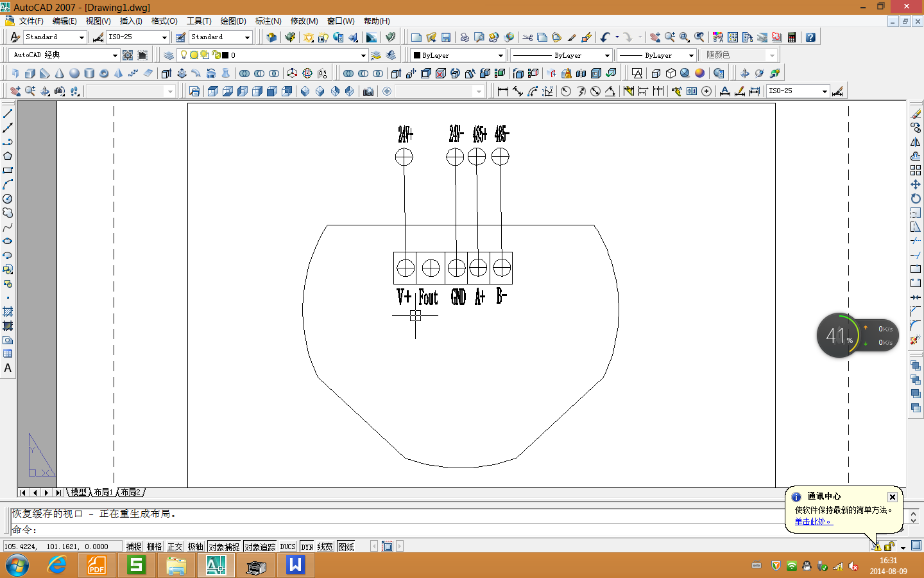Open the 绘图(D) menu
This screenshot has width=924, height=578.
point(233,21)
